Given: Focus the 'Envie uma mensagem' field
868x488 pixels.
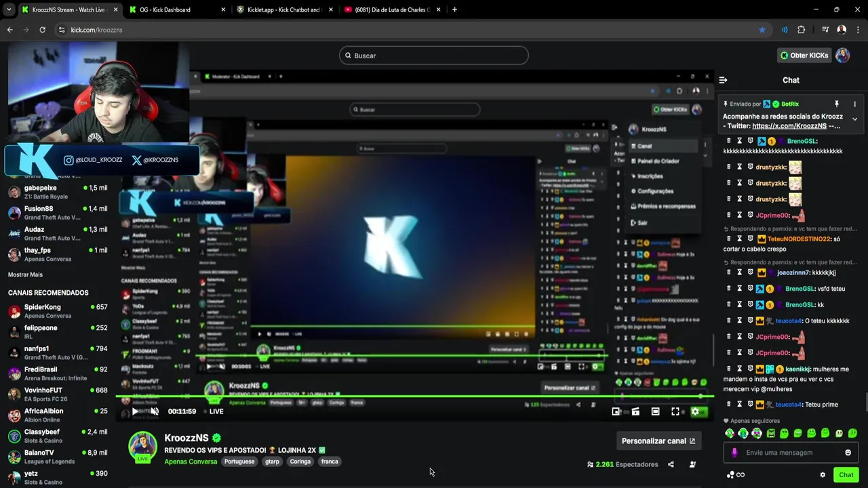Looking at the screenshot, I should 791,453.
